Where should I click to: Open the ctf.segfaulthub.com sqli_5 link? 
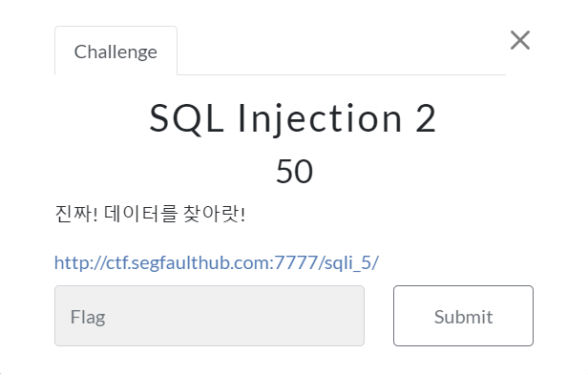click(217, 262)
